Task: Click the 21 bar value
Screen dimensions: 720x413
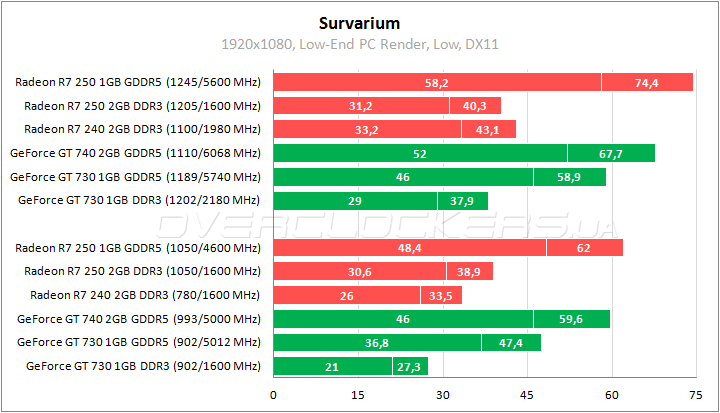Action: point(332,367)
